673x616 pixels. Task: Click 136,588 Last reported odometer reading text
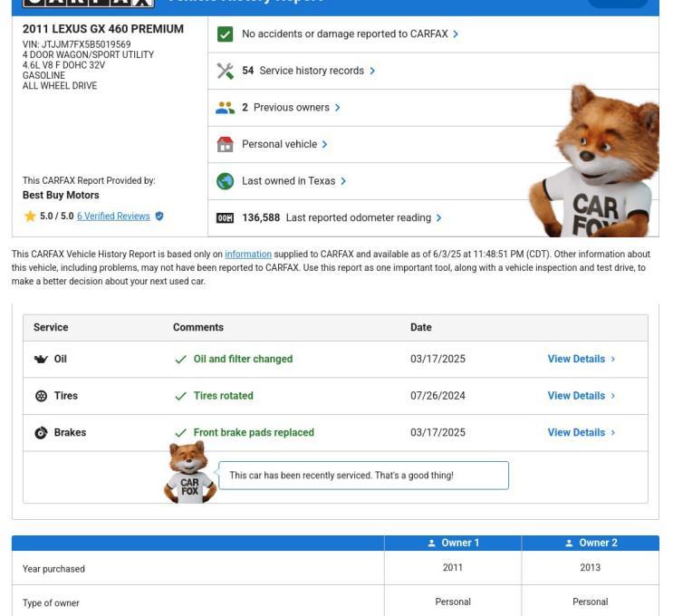pyautogui.click(x=337, y=218)
